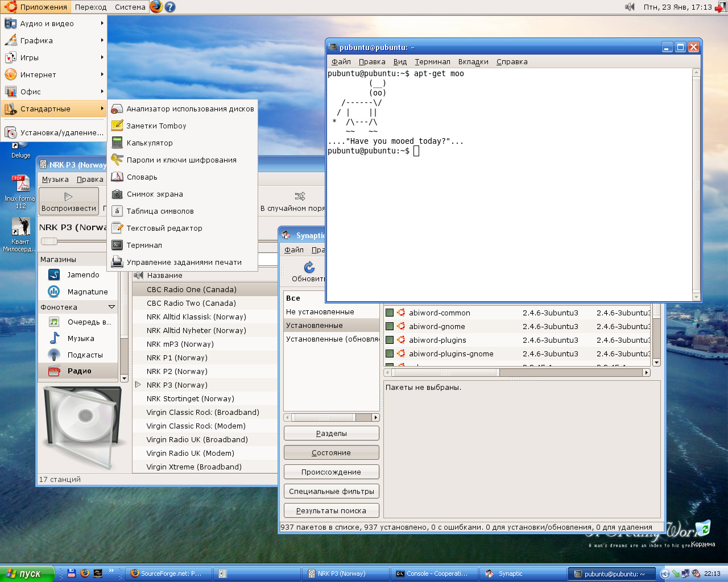Open Подкасты in Rhythmbox sidebar

click(x=78, y=355)
